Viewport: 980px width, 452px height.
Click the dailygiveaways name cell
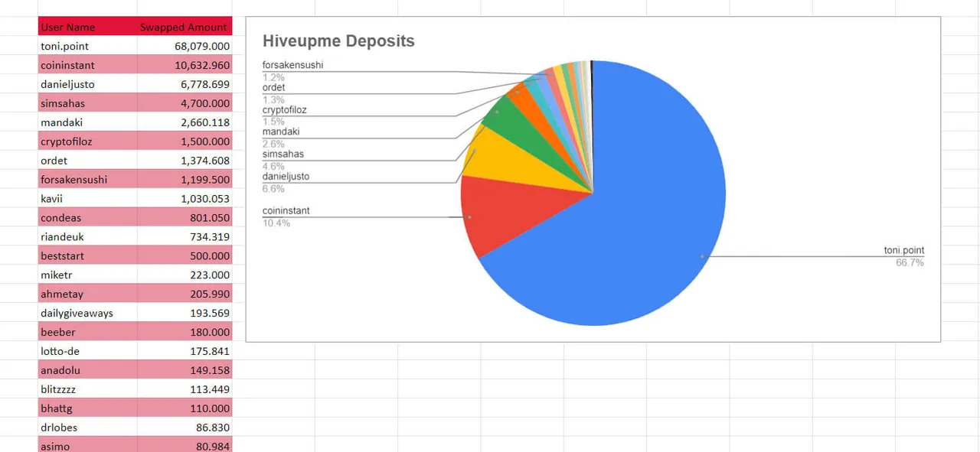(x=88, y=313)
